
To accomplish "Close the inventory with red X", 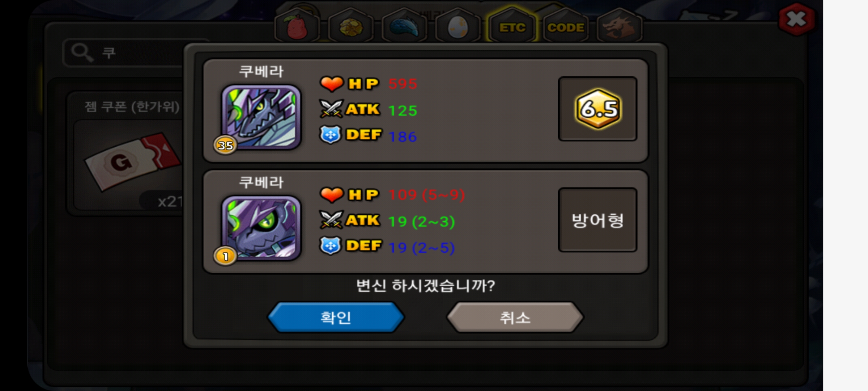I will click(796, 19).
